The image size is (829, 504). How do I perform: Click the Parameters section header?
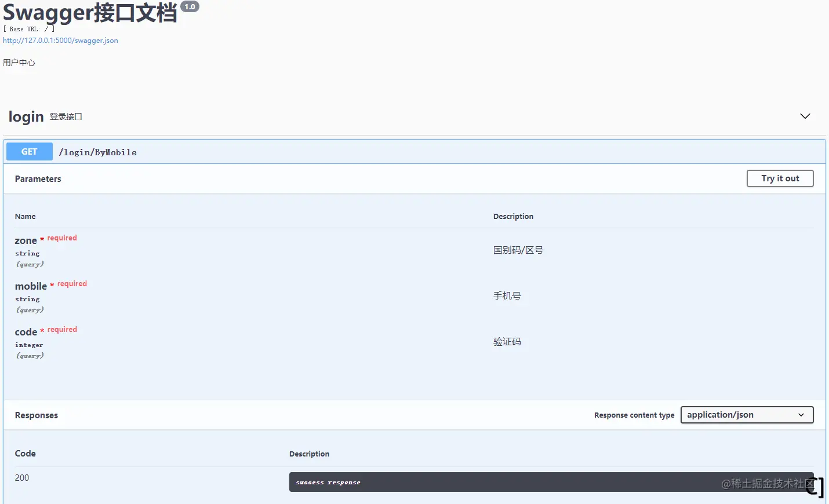click(38, 179)
